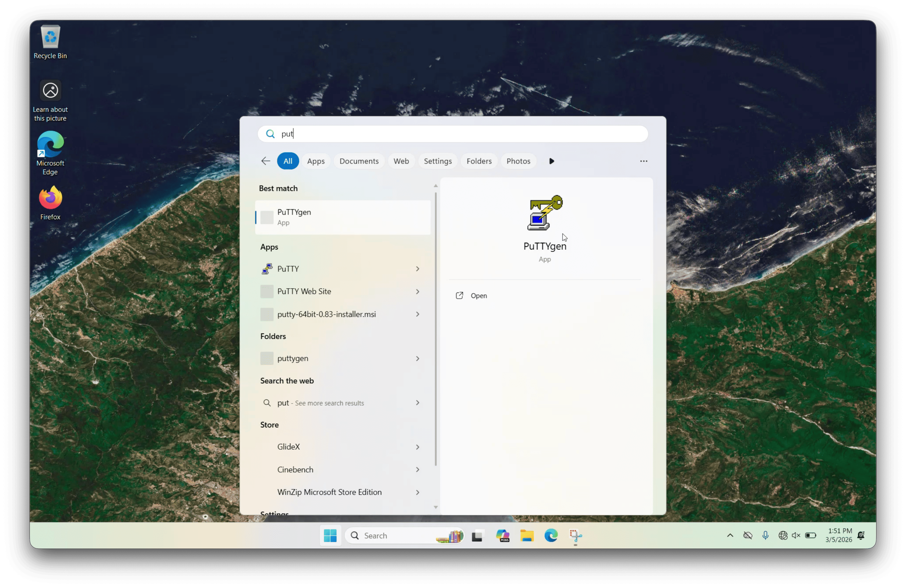This screenshot has height=588, width=906.
Task: Click the search input containing put
Action: coord(453,134)
